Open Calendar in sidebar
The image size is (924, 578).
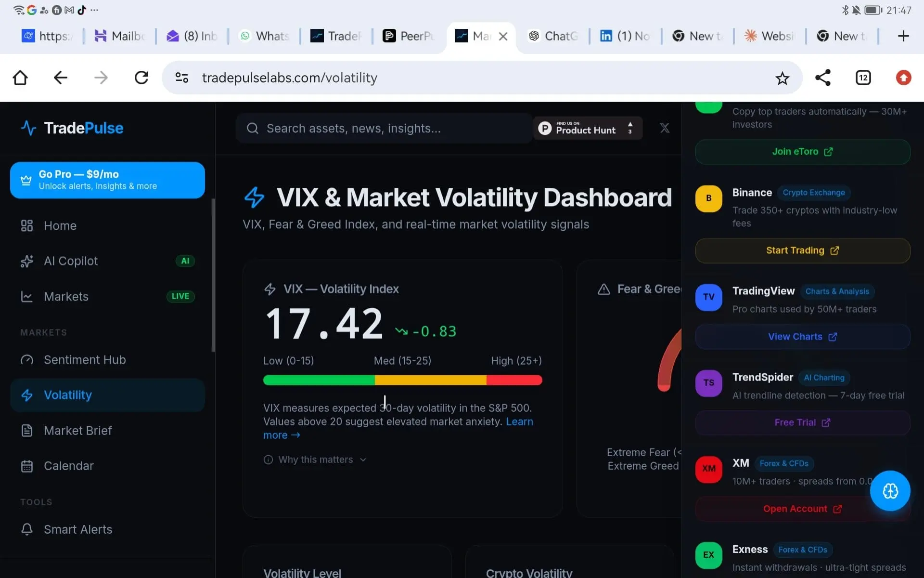[107, 466]
